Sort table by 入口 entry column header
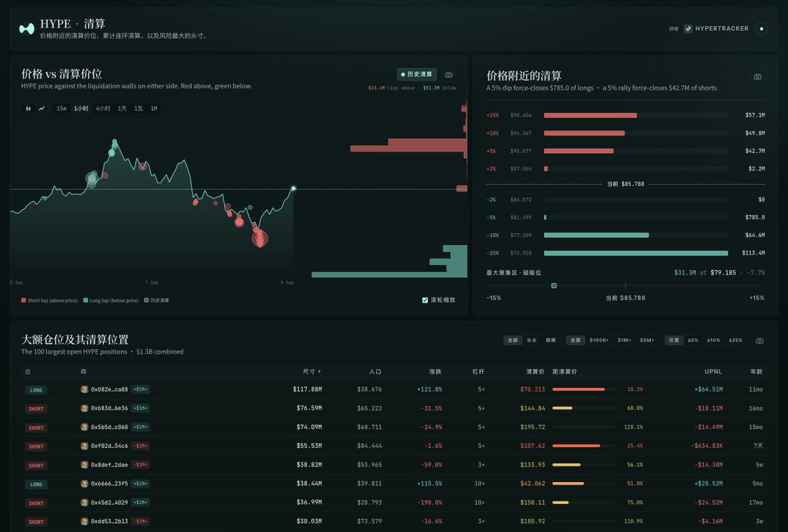 (x=375, y=372)
